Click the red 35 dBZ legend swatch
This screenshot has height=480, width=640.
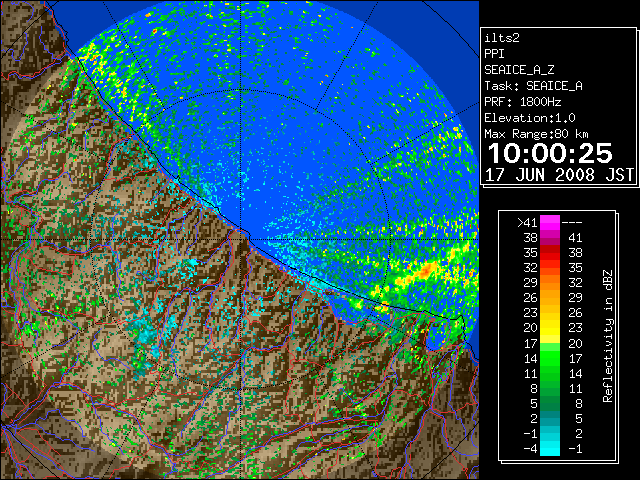tap(550, 253)
